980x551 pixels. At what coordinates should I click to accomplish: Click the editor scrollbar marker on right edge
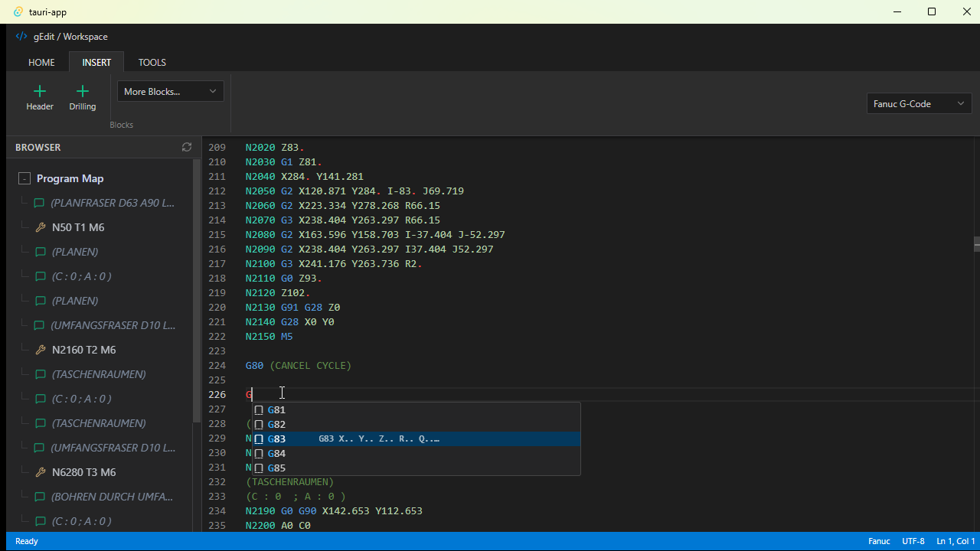tap(977, 244)
